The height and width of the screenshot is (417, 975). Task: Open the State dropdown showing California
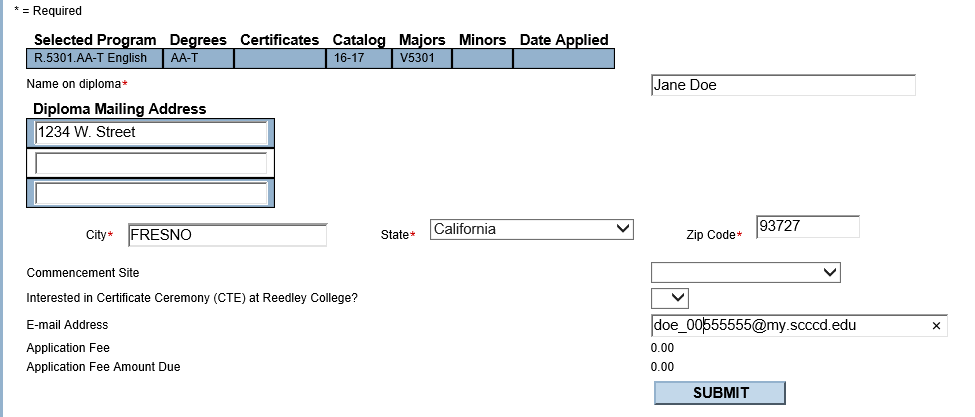(532, 229)
